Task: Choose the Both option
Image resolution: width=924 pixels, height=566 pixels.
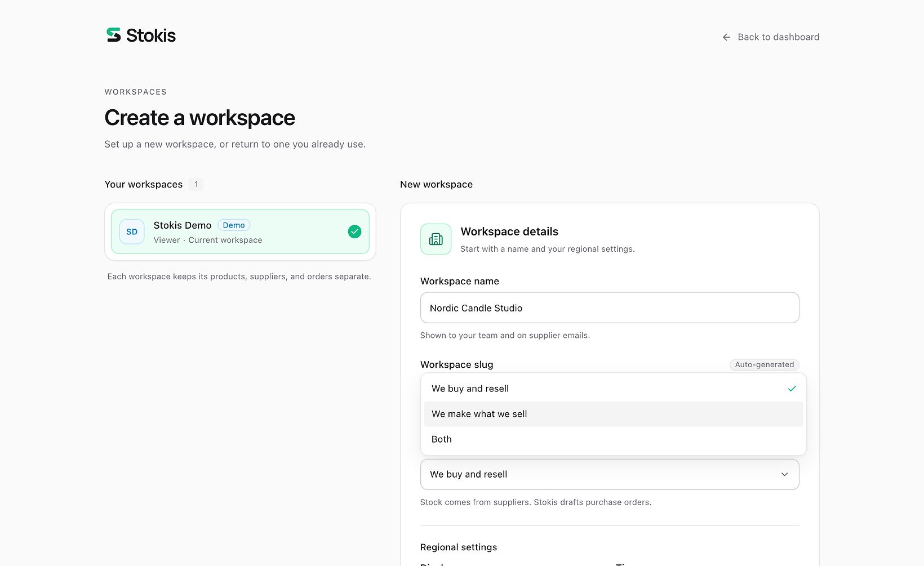Action: pos(613,439)
